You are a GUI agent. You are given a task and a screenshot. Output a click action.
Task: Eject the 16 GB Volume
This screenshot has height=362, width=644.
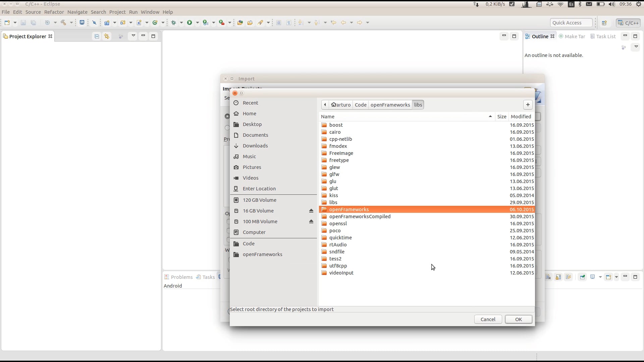(x=312, y=211)
